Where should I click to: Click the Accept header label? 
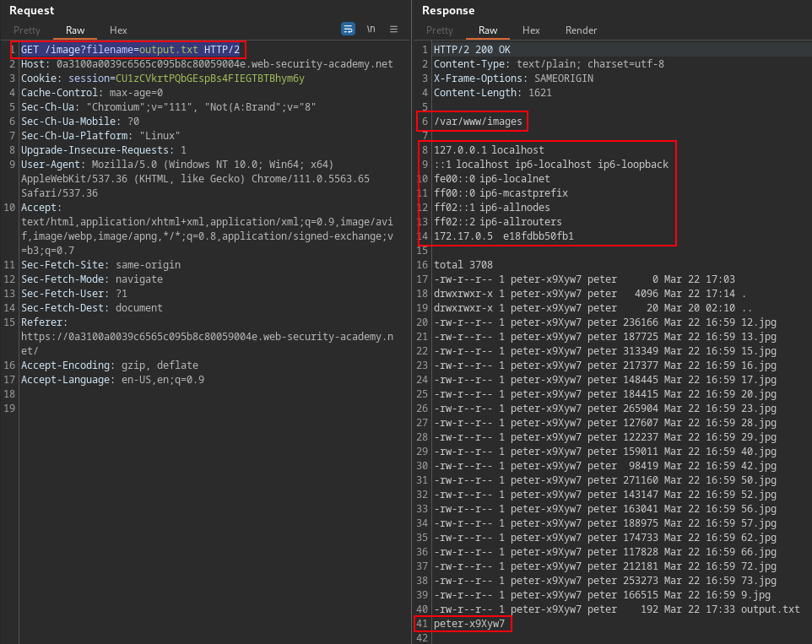41,208
